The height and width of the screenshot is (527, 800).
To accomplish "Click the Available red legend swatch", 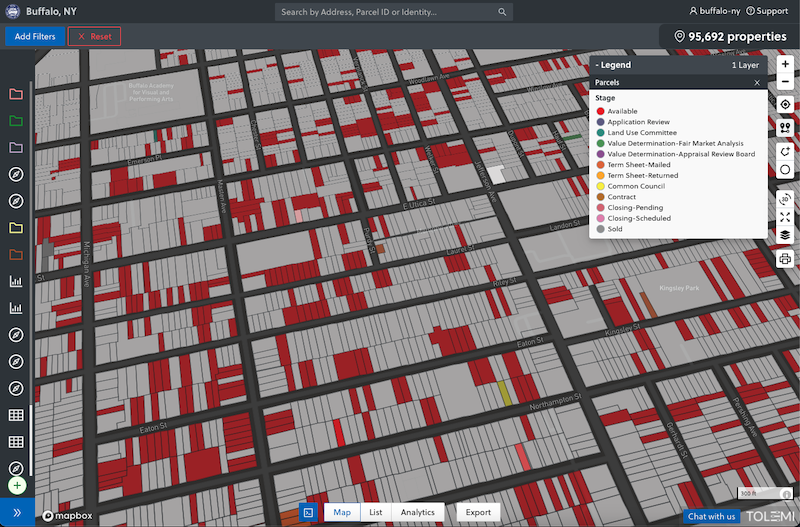I will [x=599, y=111].
